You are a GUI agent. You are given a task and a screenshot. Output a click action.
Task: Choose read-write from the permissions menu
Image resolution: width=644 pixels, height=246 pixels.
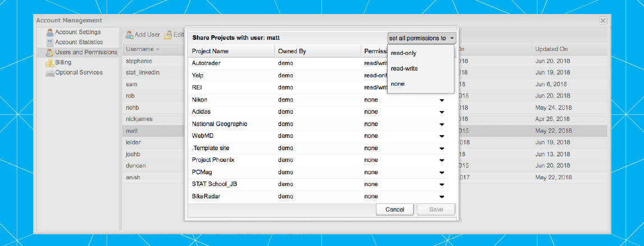(404, 68)
